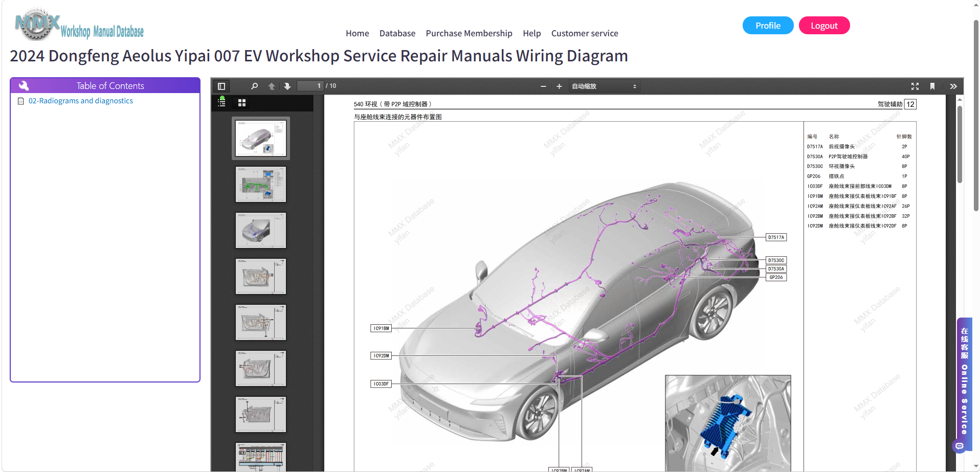
Task: Click the IC91BM connector label
Action: click(x=381, y=328)
